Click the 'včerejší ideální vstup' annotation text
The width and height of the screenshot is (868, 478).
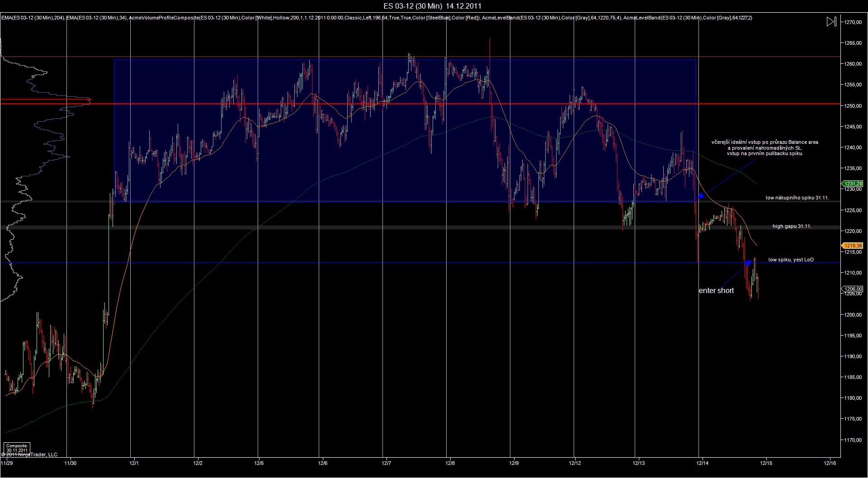point(764,148)
